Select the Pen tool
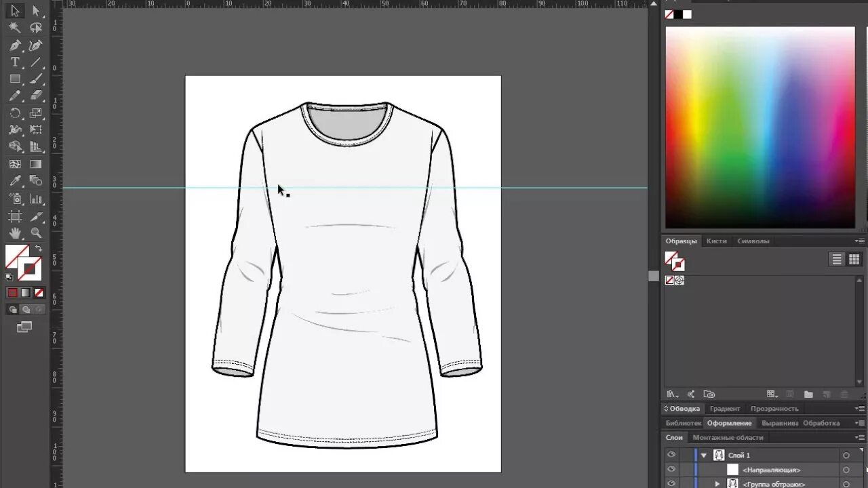 pyautogui.click(x=15, y=45)
